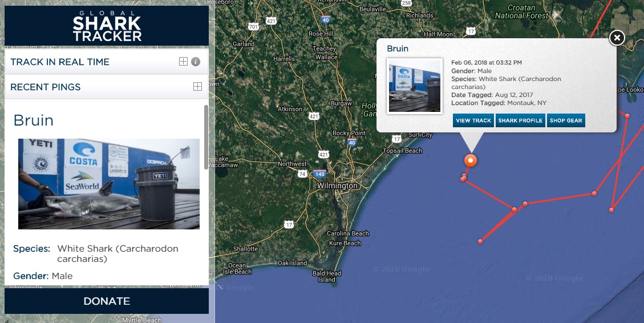Click the large Bruin shark photo in sidebar
This screenshot has height=323, width=644.
pos(109,184)
